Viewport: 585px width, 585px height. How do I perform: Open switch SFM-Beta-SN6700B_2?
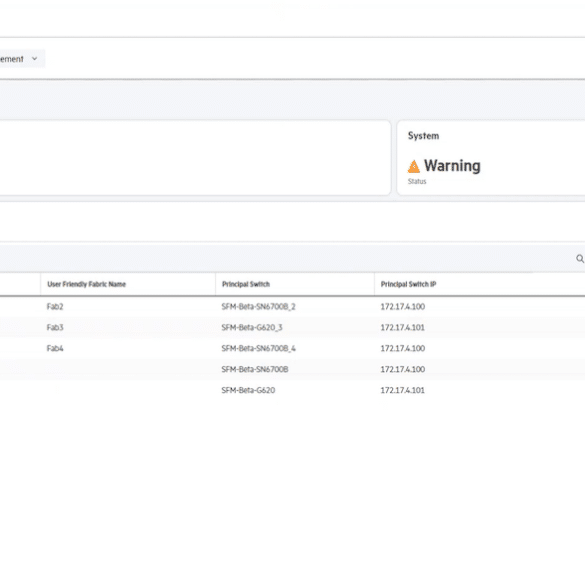tap(259, 307)
